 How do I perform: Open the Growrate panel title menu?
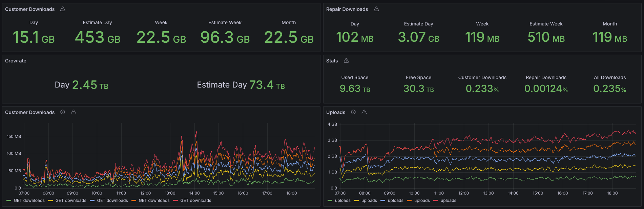pyautogui.click(x=16, y=61)
